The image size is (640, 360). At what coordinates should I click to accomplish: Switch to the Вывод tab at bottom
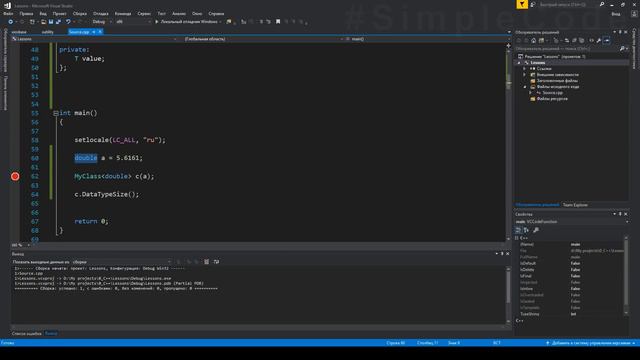[x=51, y=333]
